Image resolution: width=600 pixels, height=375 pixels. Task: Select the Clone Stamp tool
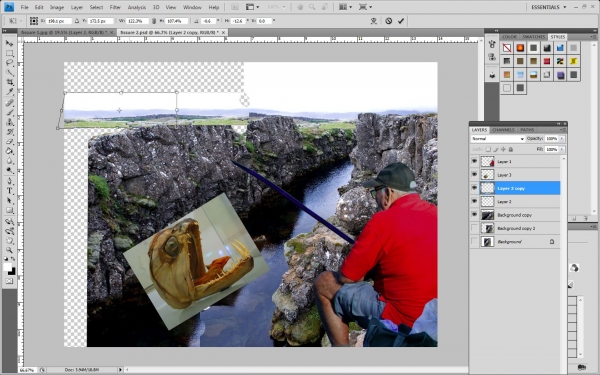point(9,122)
